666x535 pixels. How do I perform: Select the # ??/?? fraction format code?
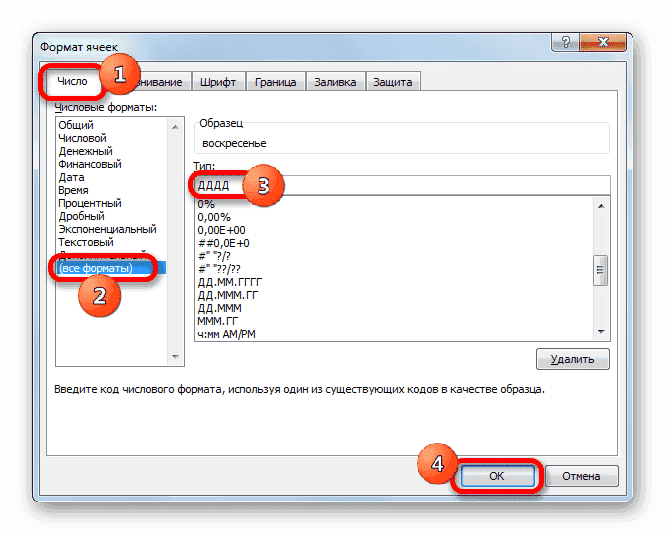tap(219, 269)
